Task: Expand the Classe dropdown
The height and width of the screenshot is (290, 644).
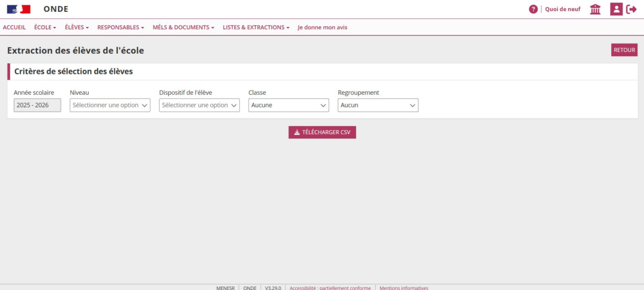Action: (x=289, y=105)
